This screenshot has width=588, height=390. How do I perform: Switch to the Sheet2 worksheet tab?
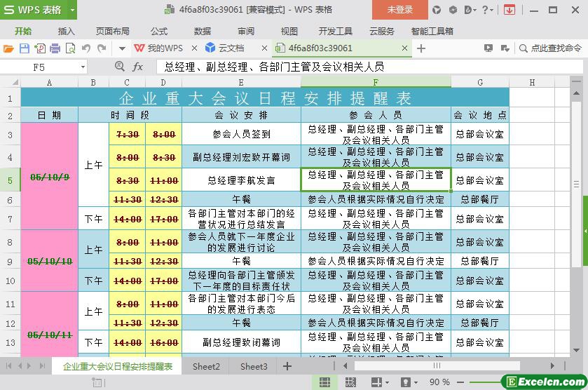pos(206,366)
